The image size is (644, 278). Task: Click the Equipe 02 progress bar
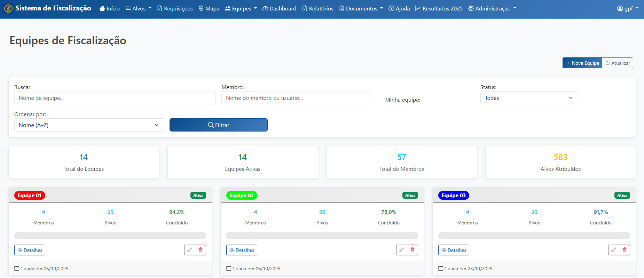pos(322,236)
